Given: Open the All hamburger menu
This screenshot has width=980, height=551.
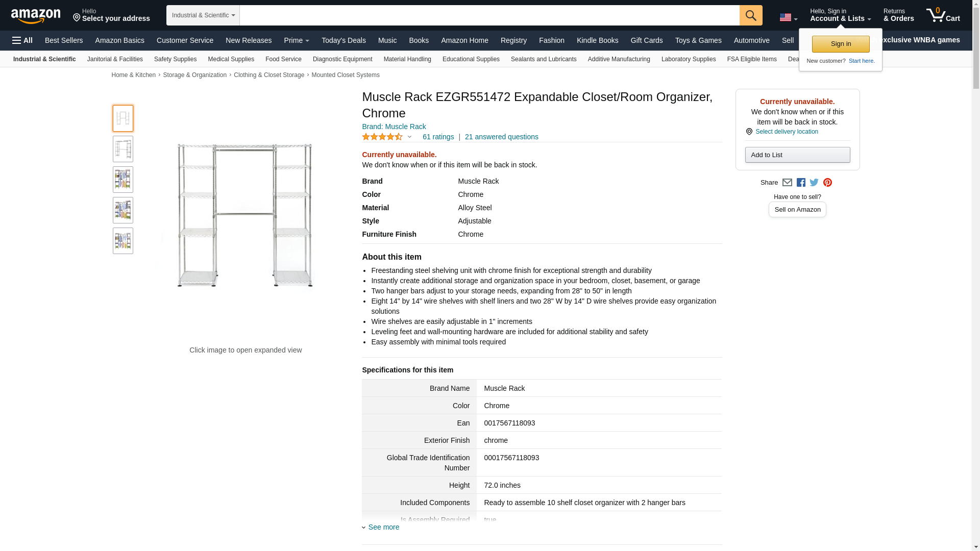Looking at the screenshot, I should coord(22,40).
